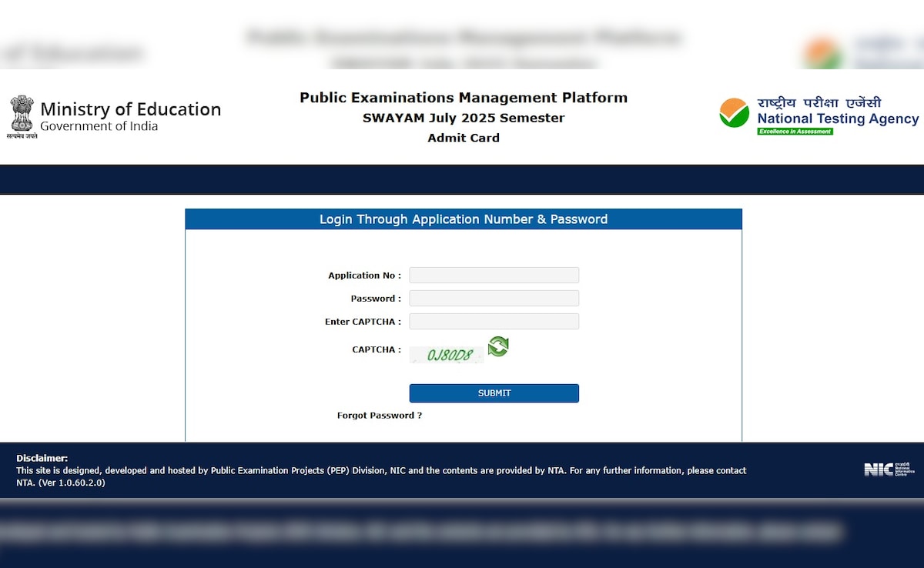Select the Enter CAPTCHA input field
This screenshot has height=568, width=924.
494,322
